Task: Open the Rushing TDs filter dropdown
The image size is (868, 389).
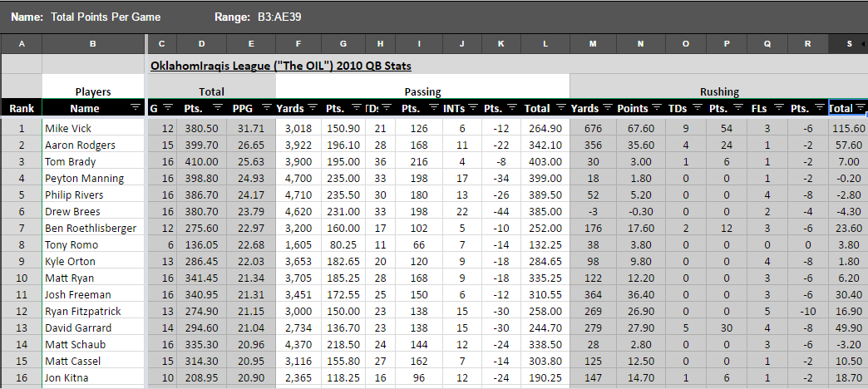Action: 698,108
